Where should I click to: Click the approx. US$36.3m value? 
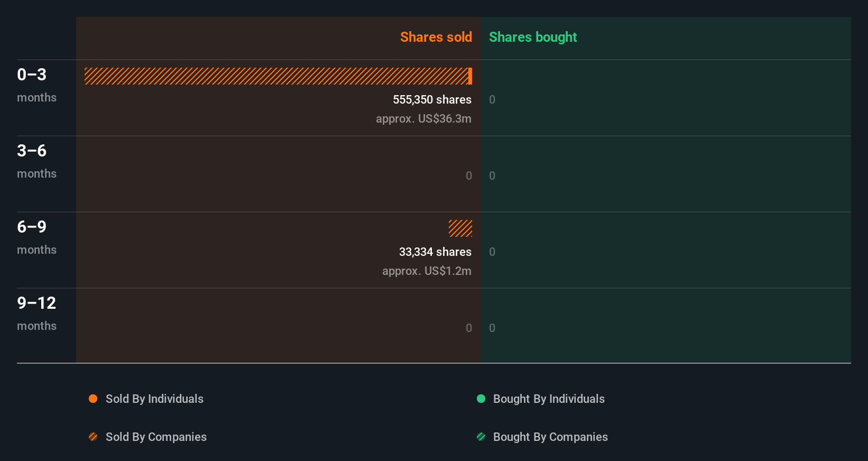click(423, 118)
